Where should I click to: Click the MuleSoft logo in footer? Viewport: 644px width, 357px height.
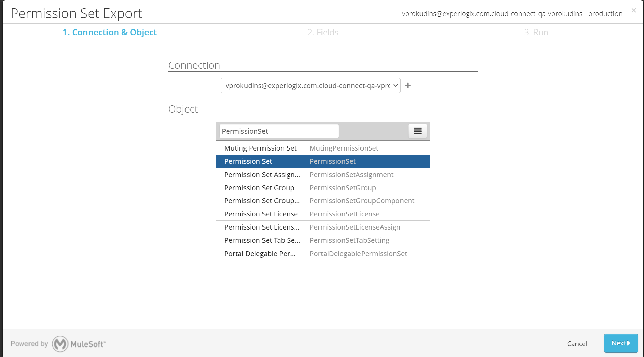[x=79, y=344]
